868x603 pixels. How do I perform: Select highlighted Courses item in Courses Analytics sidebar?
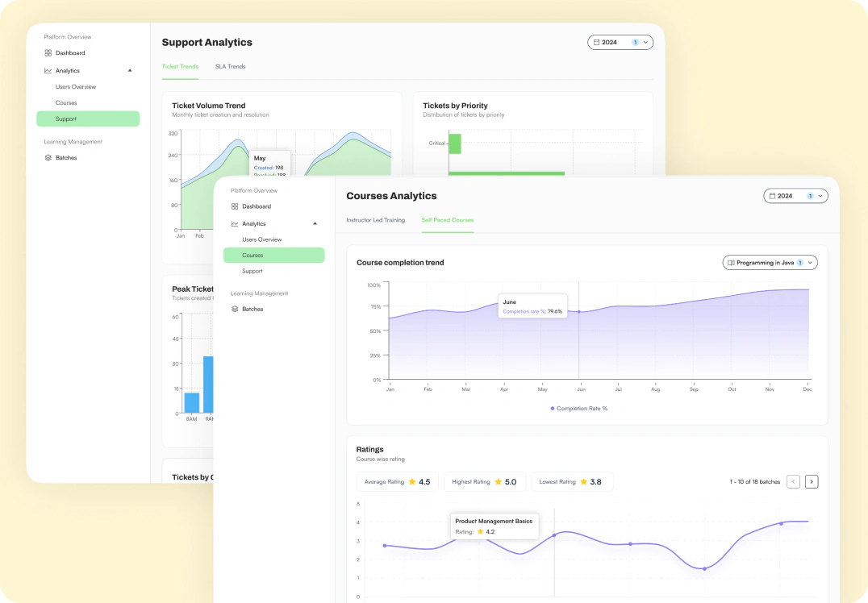pos(274,255)
